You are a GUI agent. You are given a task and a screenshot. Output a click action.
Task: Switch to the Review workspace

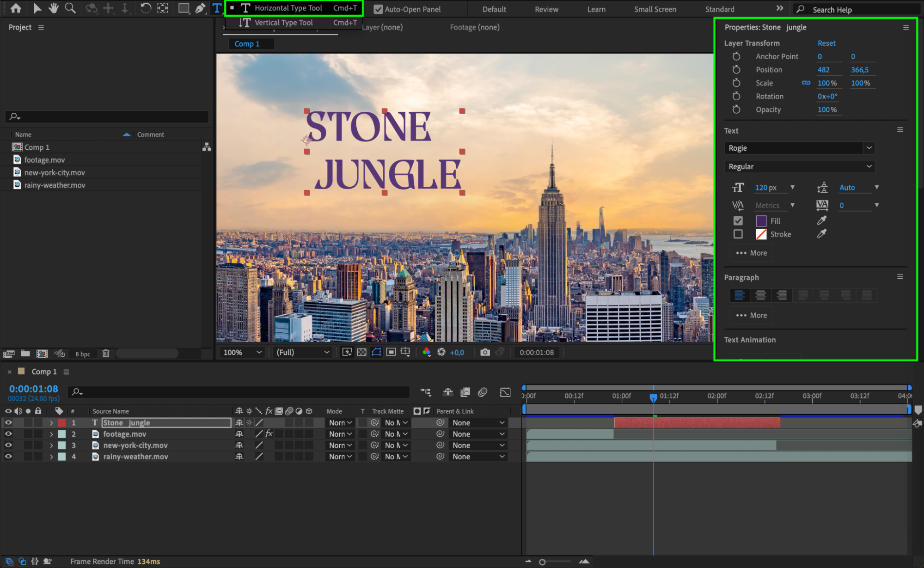(546, 9)
